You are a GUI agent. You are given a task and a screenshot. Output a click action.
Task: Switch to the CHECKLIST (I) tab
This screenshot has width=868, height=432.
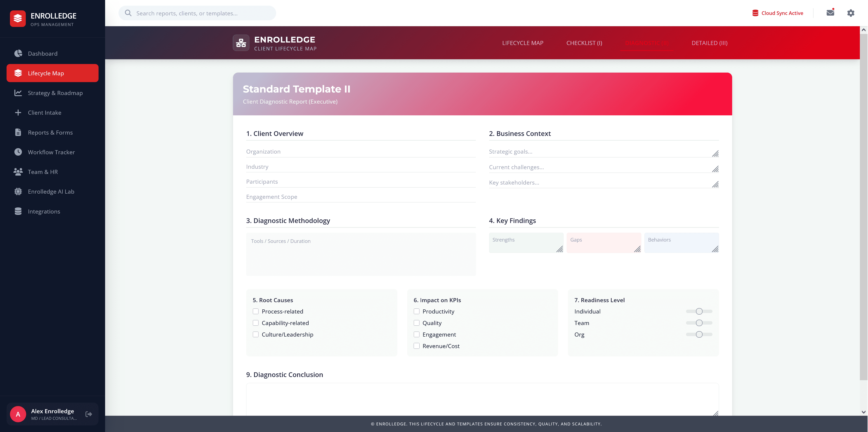pos(584,43)
